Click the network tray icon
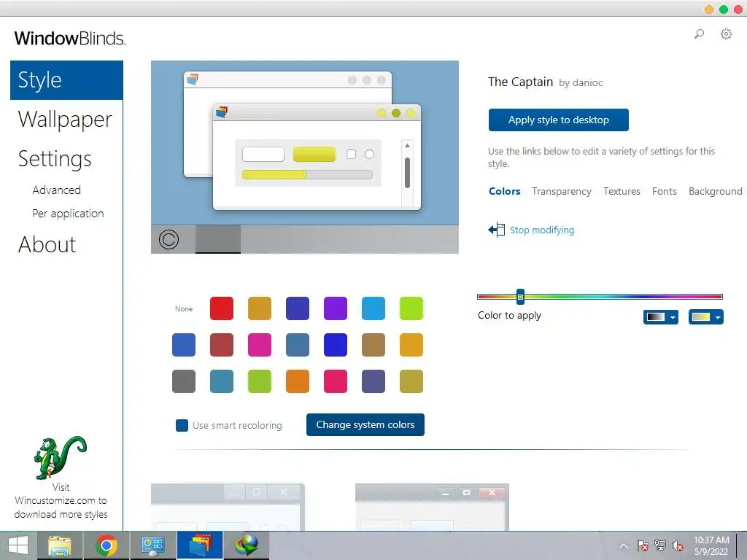 point(659,545)
